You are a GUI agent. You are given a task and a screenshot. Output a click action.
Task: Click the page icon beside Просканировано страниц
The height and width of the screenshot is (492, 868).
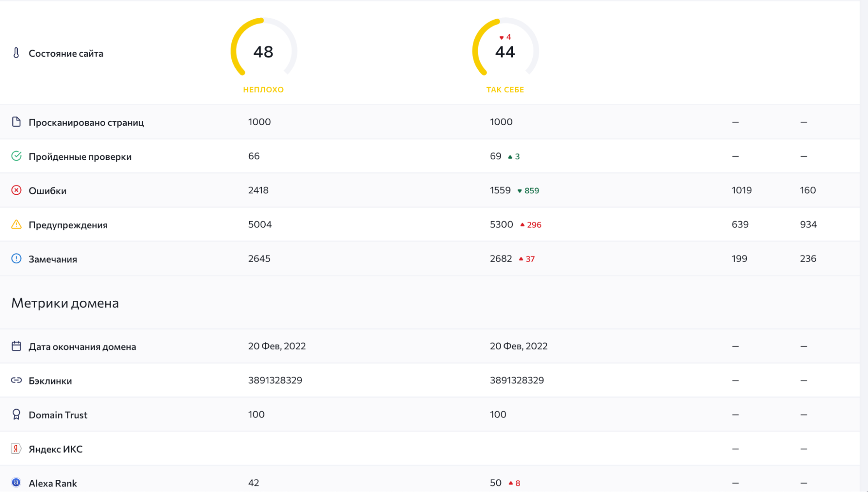point(16,122)
